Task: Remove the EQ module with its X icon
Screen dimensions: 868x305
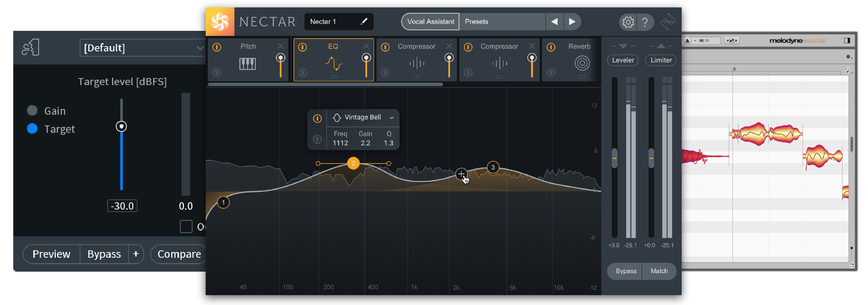Action: (x=366, y=46)
